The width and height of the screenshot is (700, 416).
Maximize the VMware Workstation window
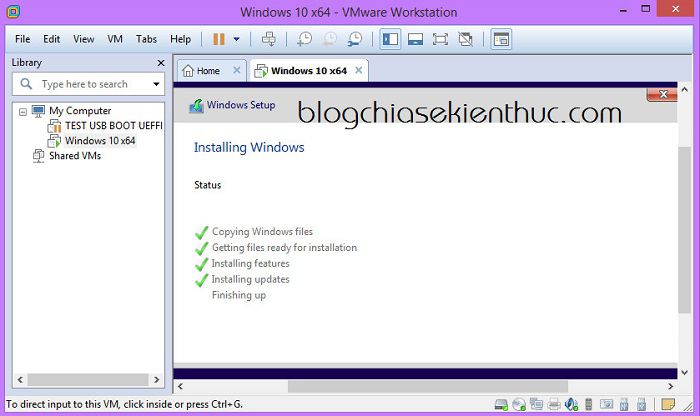(646, 9)
